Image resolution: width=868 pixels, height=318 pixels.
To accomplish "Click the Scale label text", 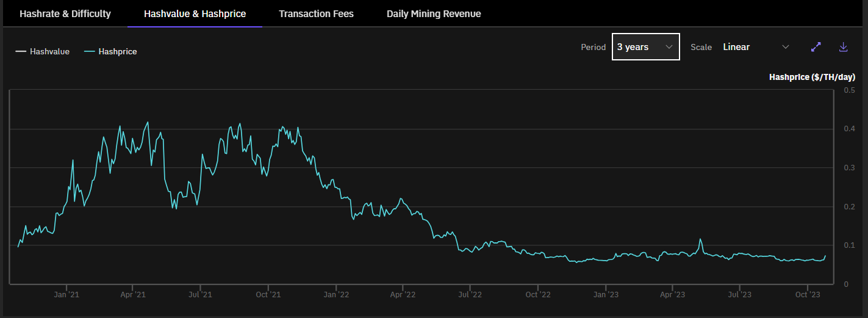I will click(701, 47).
